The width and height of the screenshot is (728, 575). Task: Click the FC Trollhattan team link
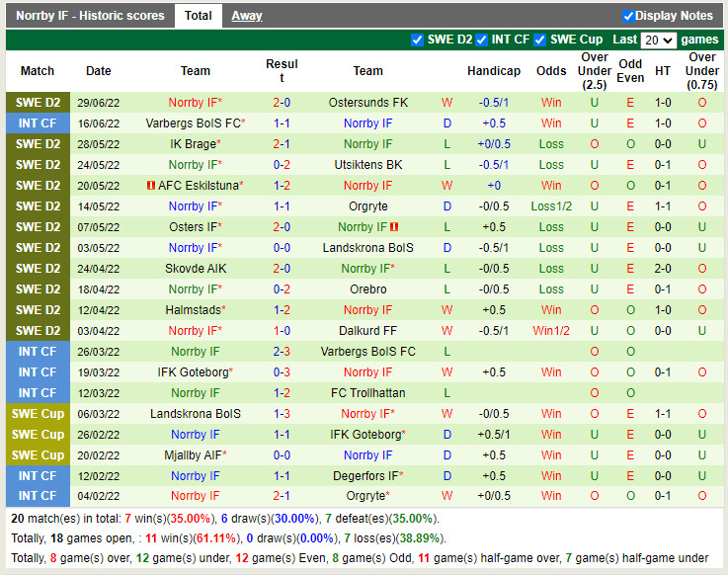tap(367, 393)
